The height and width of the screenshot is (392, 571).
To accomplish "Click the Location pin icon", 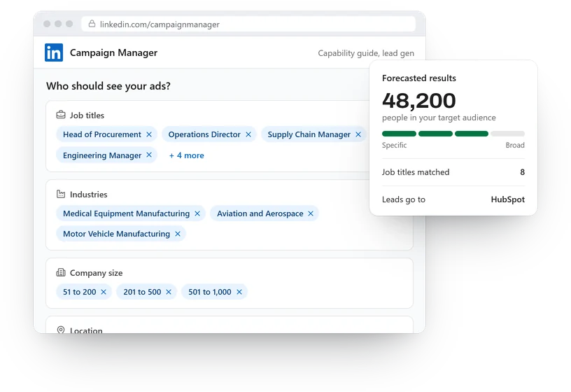I will pyautogui.click(x=61, y=330).
